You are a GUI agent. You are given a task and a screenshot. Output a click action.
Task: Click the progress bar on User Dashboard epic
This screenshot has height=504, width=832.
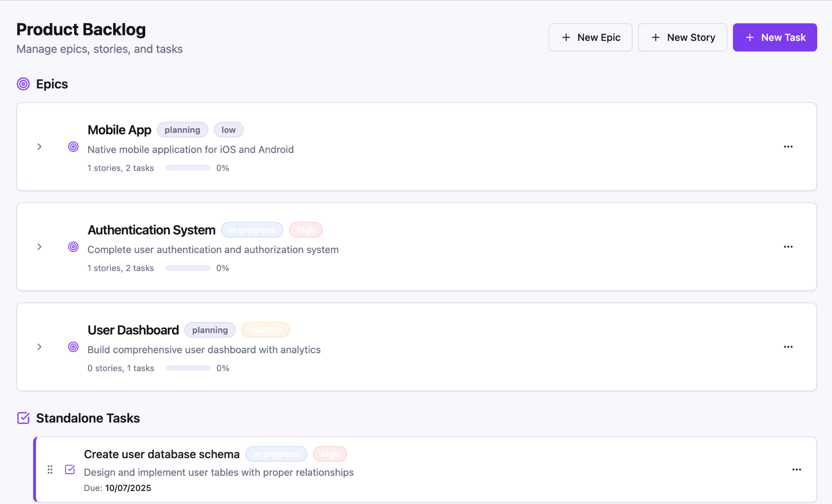(x=188, y=368)
